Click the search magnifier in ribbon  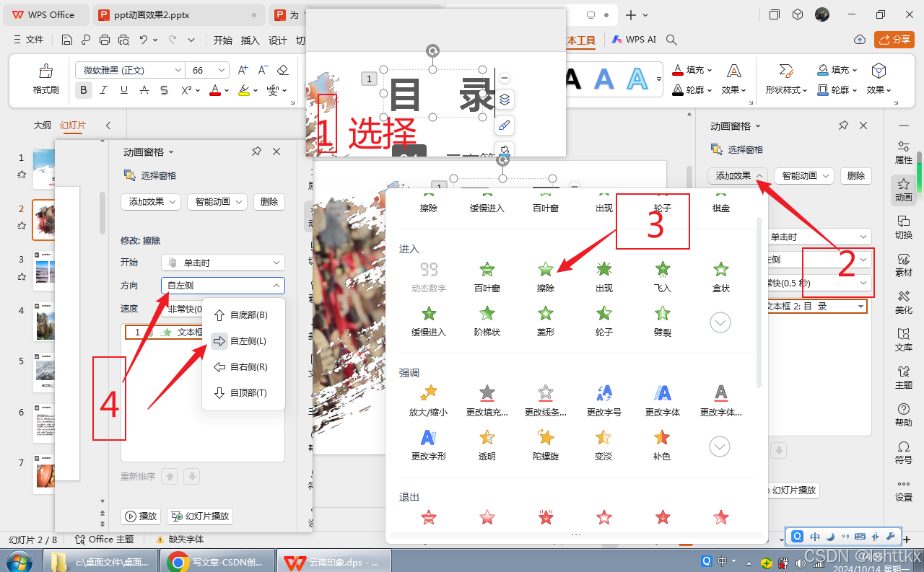point(671,40)
